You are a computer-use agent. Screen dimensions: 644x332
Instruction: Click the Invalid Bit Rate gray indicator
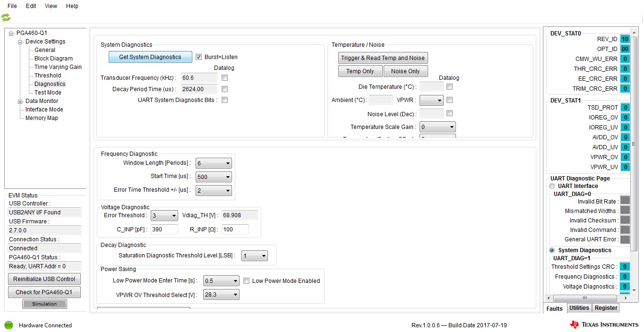tap(625, 201)
